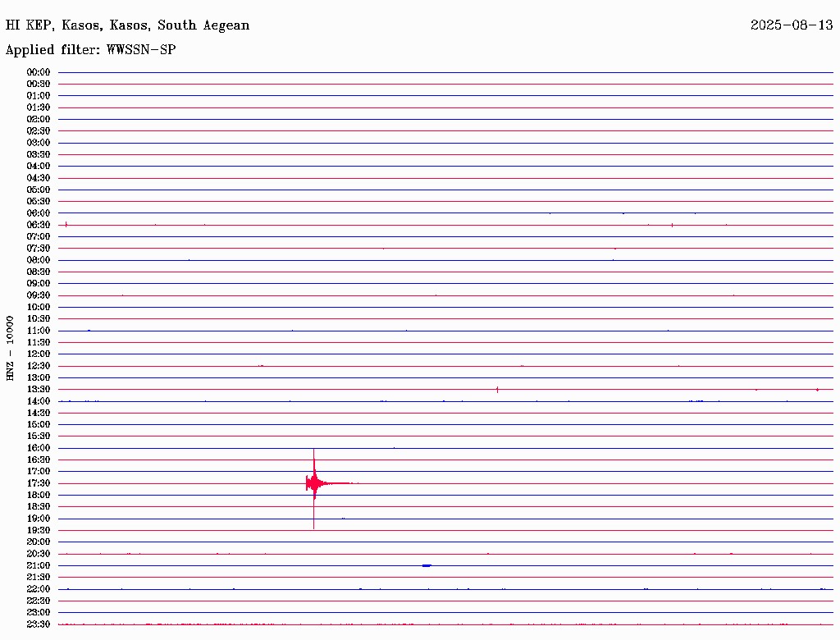Click the 02:30 time label
This screenshot has width=840, height=640.
(38, 130)
